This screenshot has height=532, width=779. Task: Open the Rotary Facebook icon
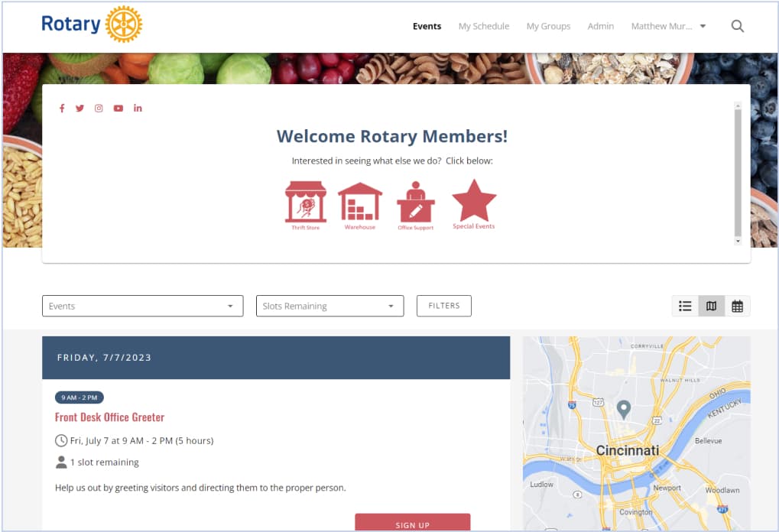62,108
